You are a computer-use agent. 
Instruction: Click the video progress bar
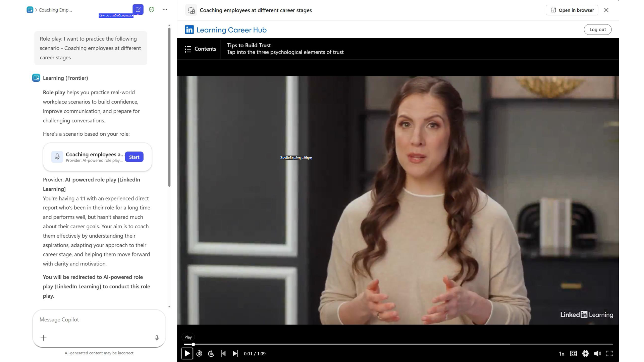point(398,344)
